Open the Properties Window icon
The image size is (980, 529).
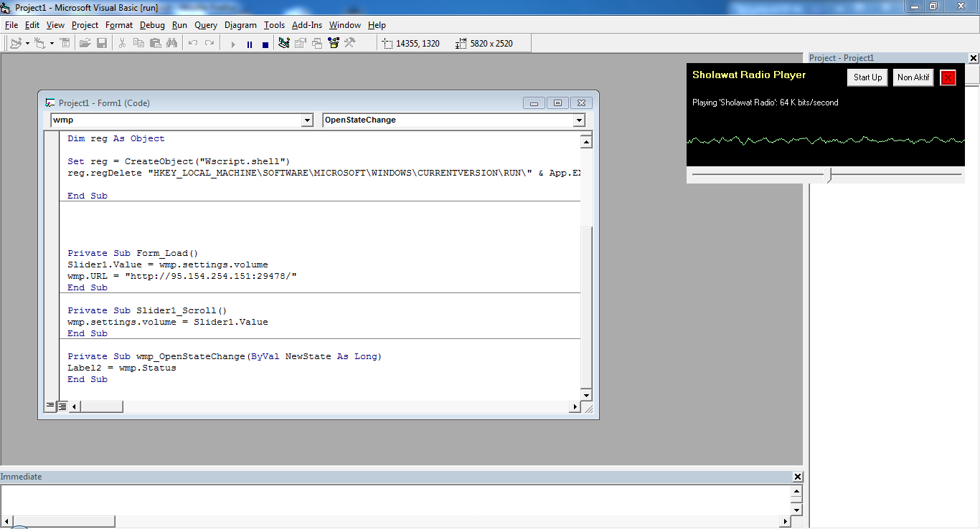tap(299, 43)
